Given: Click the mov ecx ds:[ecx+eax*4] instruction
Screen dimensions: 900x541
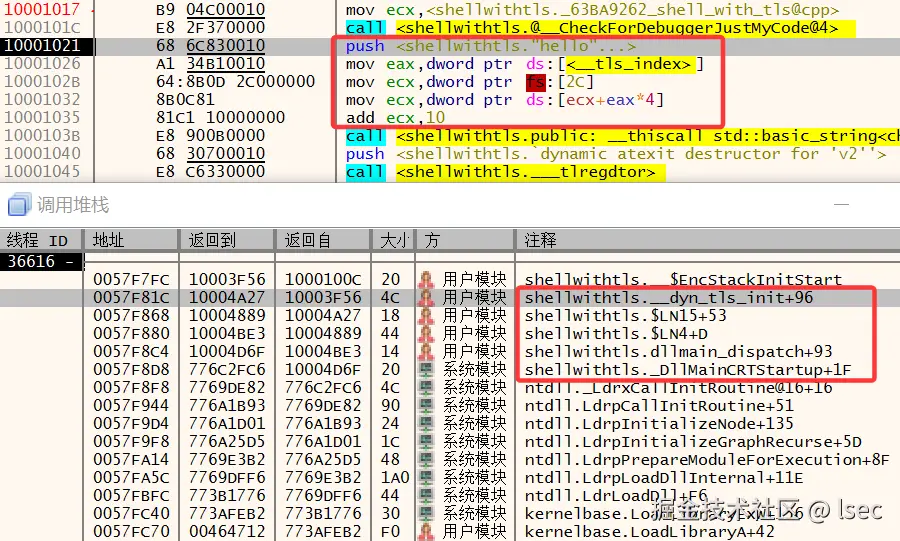Looking at the screenshot, I should 505,99.
